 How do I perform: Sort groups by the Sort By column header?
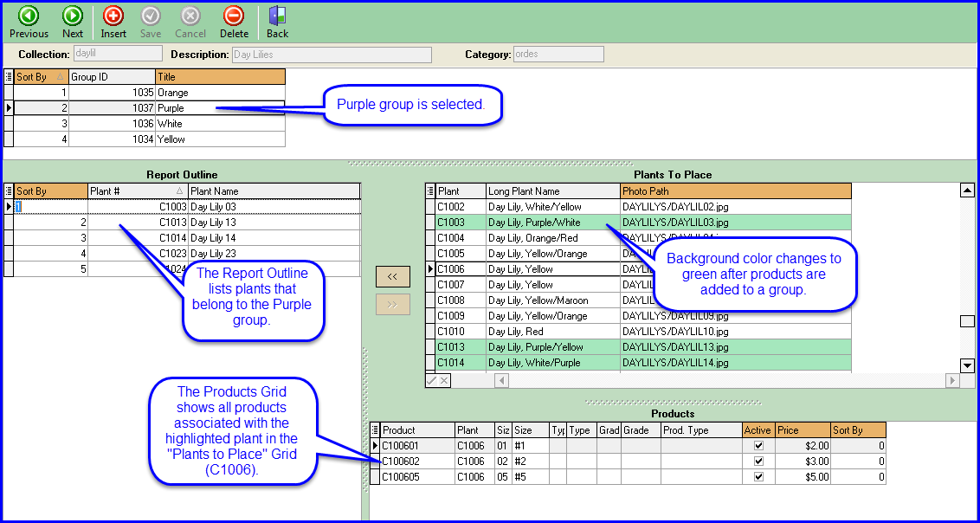tap(42, 77)
